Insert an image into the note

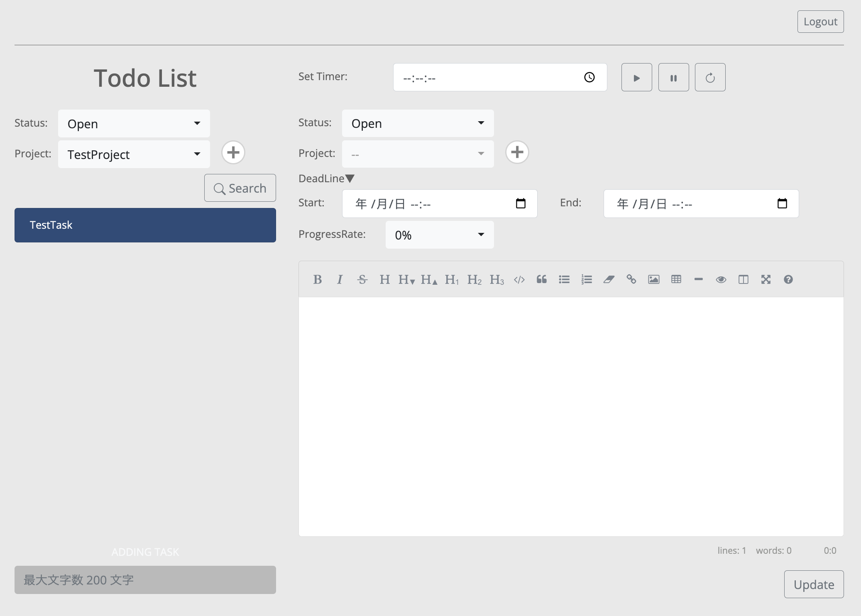pyautogui.click(x=654, y=279)
